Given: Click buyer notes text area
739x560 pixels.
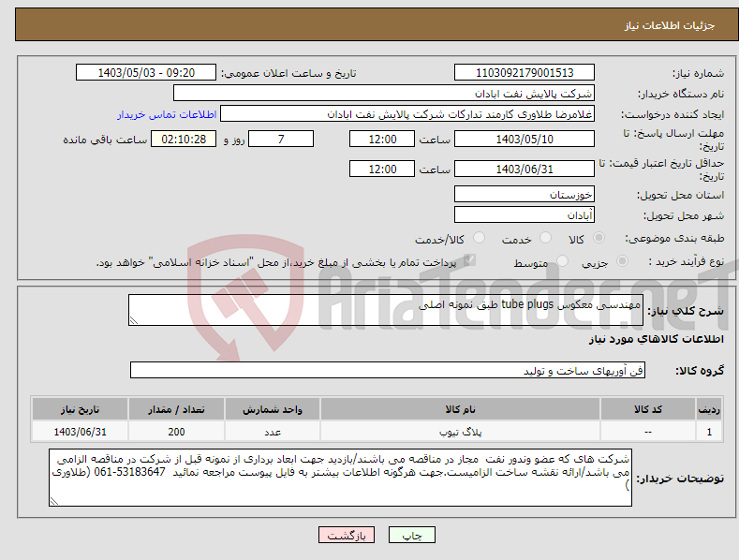Looking at the screenshot, I should pos(340,478).
